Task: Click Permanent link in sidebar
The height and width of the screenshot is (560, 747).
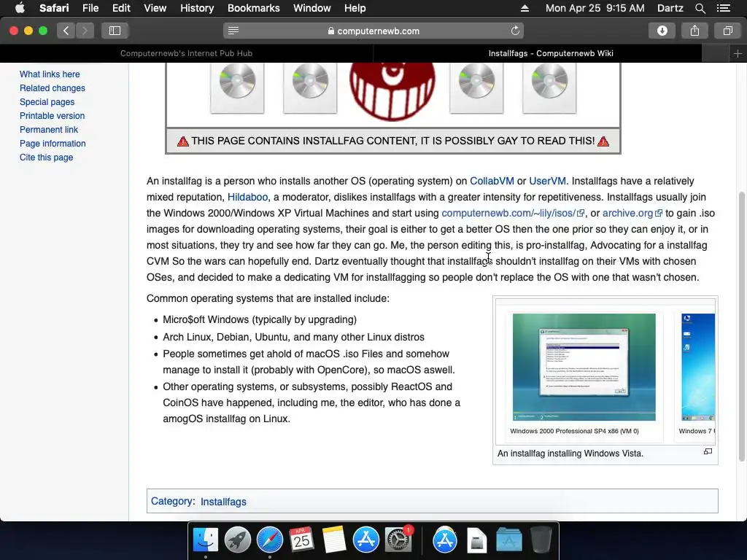Action: pyautogui.click(x=49, y=130)
